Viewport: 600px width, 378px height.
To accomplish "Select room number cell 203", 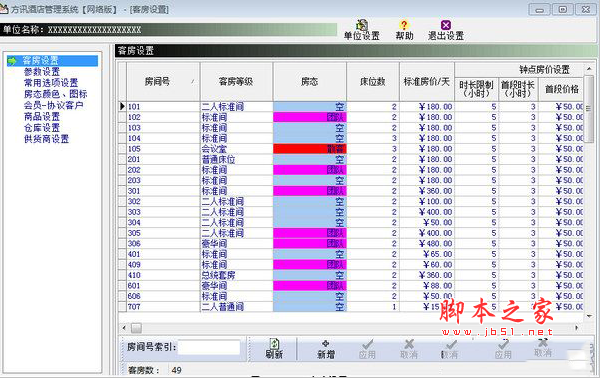I will point(163,180).
